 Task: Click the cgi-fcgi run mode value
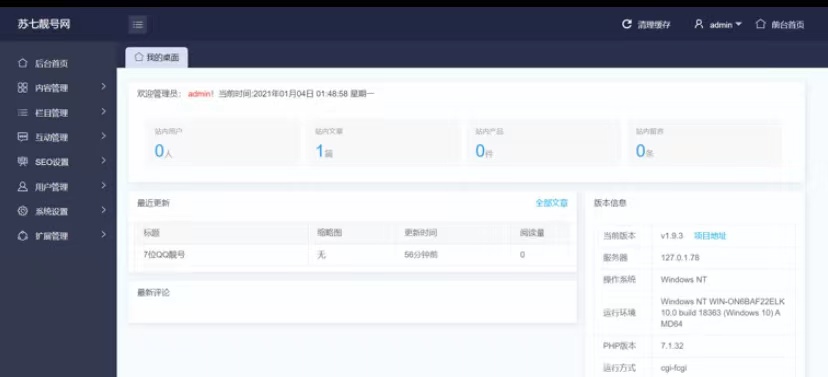pyautogui.click(x=673, y=368)
